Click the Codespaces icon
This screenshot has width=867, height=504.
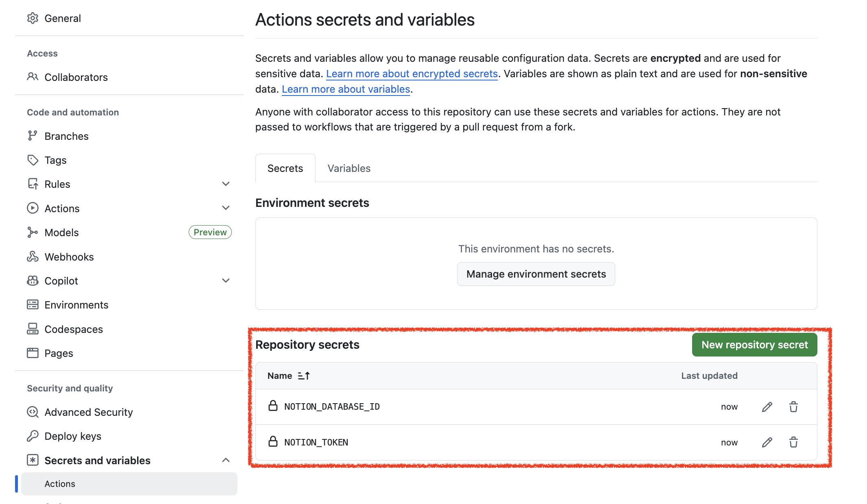click(33, 329)
